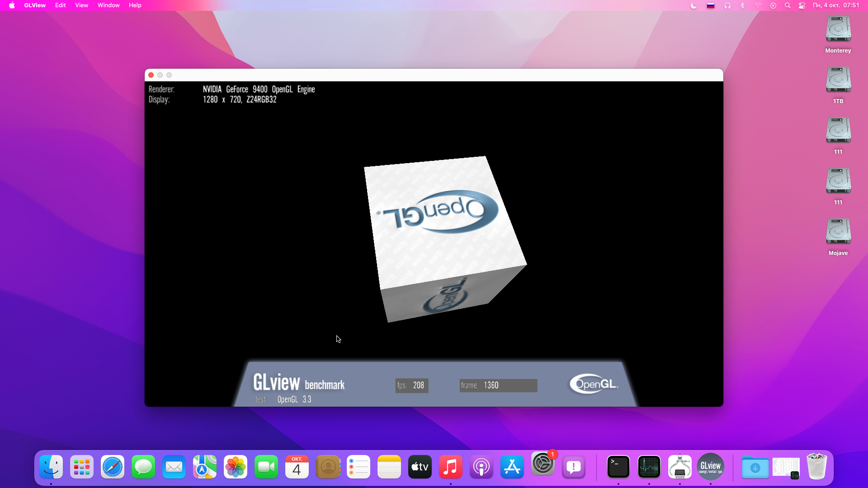Click the date and time clock
868x488 pixels.
pyautogui.click(x=835, y=5)
